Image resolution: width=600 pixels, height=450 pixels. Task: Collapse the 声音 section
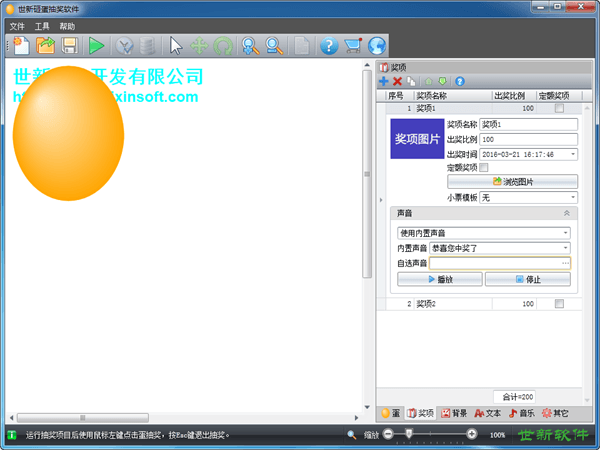568,213
